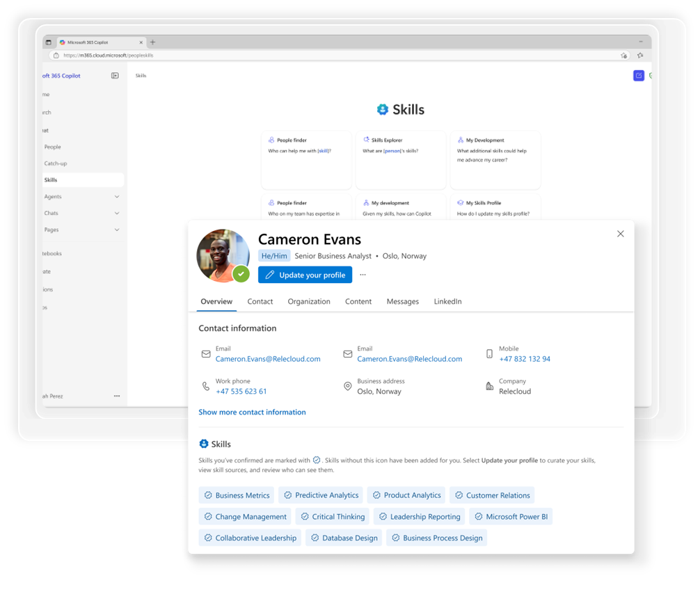Click the Update your profile button

click(305, 275)
